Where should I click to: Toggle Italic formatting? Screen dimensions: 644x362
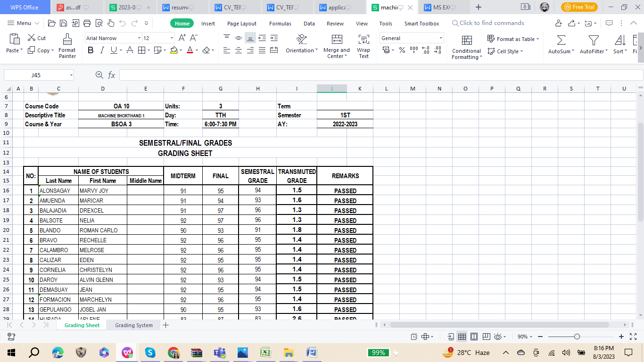coord(102,50)
